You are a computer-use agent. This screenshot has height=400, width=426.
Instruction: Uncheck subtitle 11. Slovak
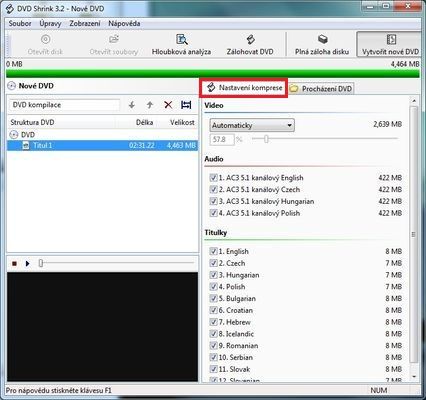(213, 369)
